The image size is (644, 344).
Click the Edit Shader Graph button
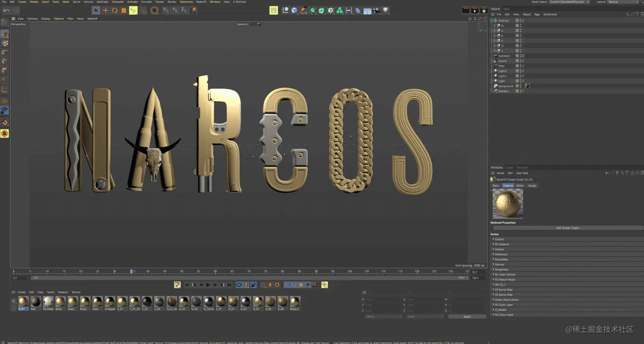click(568, 228)
